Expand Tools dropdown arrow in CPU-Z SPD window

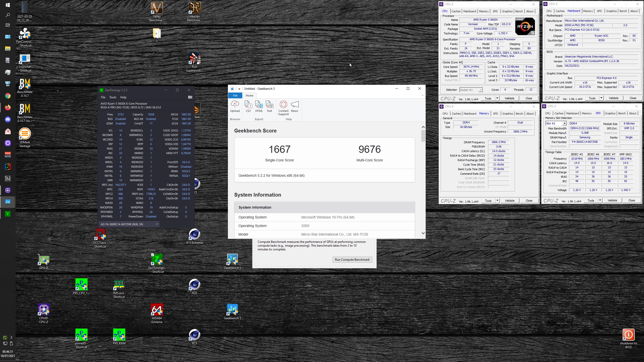click(x=600, y=200)
